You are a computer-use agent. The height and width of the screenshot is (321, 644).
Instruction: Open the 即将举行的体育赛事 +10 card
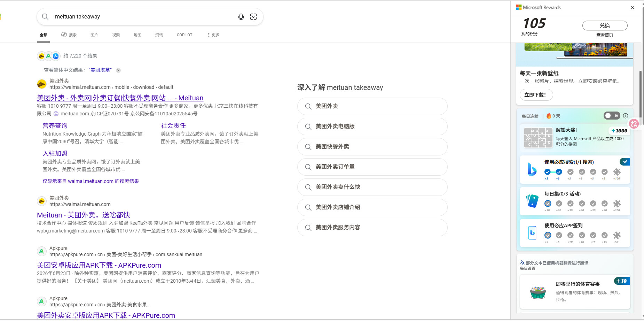point(575,292)
